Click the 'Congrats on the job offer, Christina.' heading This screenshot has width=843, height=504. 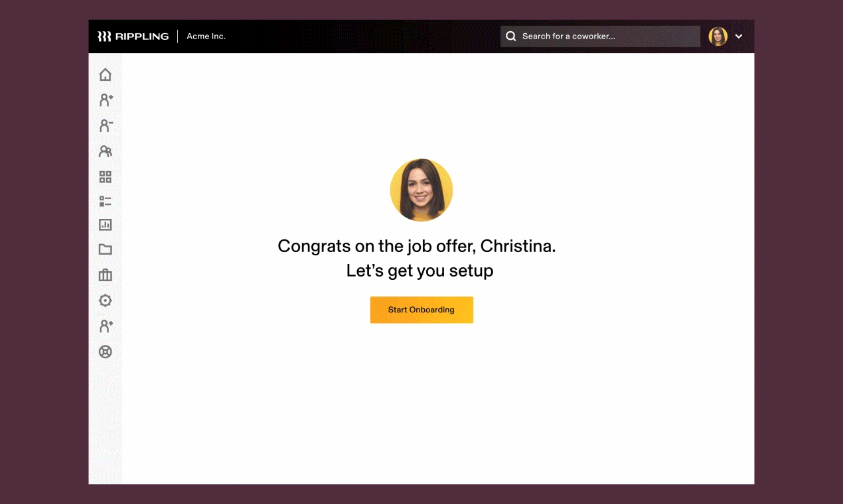click(x=417, y=246)
